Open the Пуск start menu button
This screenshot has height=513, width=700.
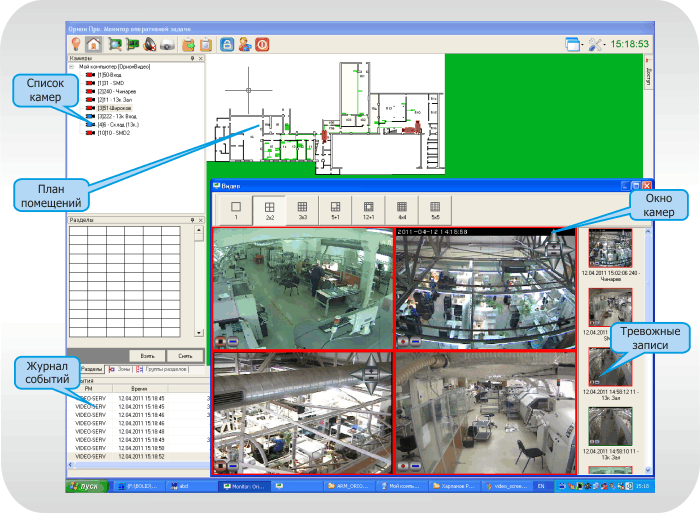tap(88, 486)
